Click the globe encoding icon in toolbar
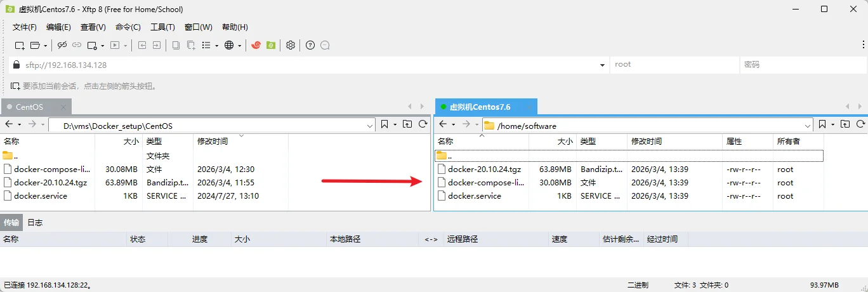 pyautogui.click(x=229, y=45)
